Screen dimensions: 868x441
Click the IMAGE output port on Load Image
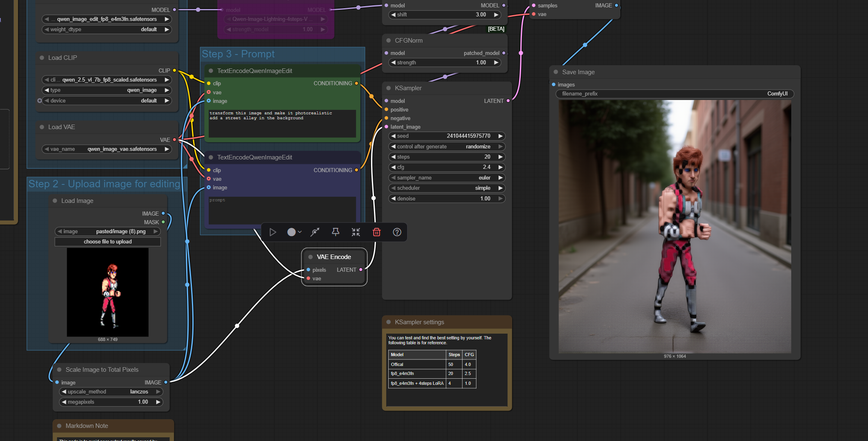163,214
